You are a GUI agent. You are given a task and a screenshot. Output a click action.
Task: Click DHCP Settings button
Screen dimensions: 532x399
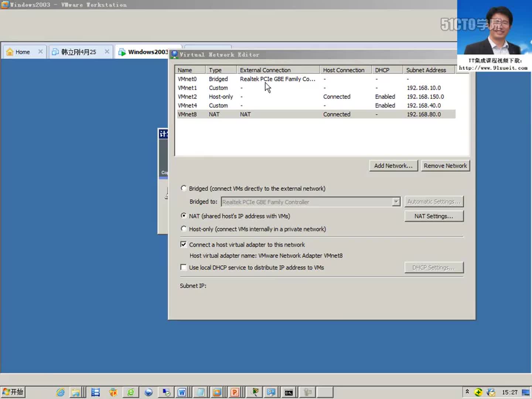(x=434, y=267)
